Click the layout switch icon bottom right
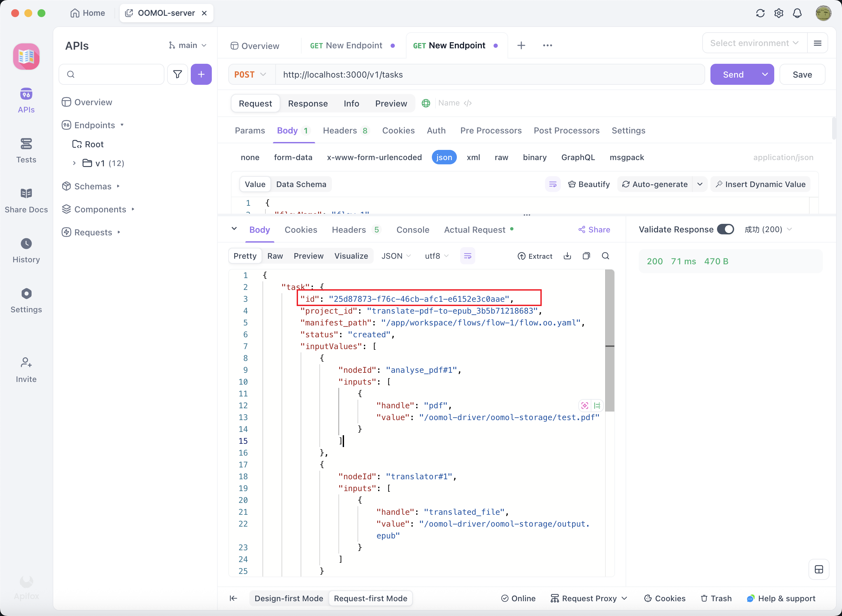The image size is (842, 616). pyautogui.click(x=819, y=569)
